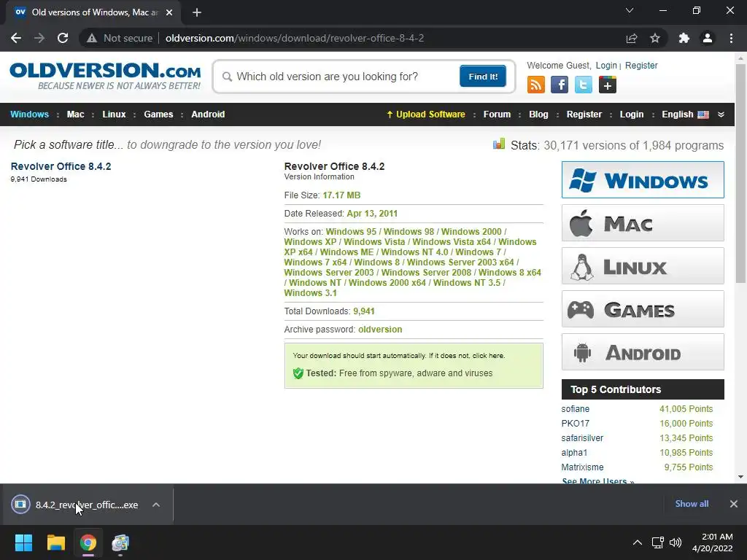The height and width of the screenshot is (560, 747).
Task: Select Games in the nav bar
Action: [158, 114]
